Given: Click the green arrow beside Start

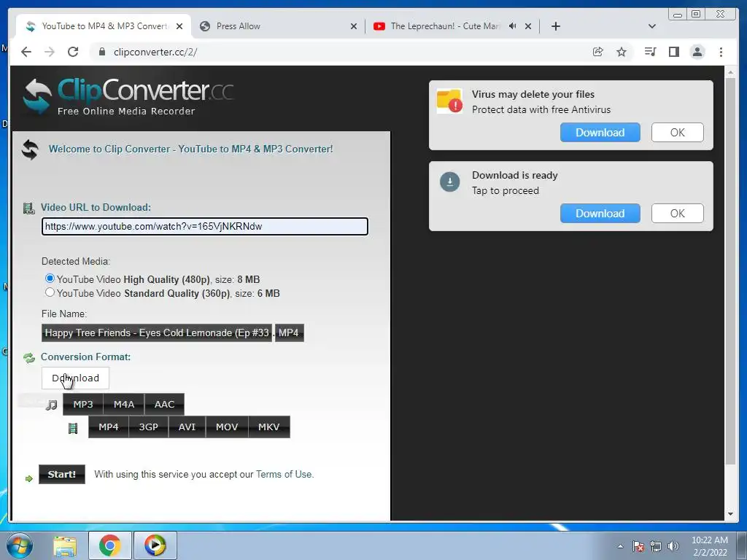Looking at the screenshot, I should pos(29,478).
